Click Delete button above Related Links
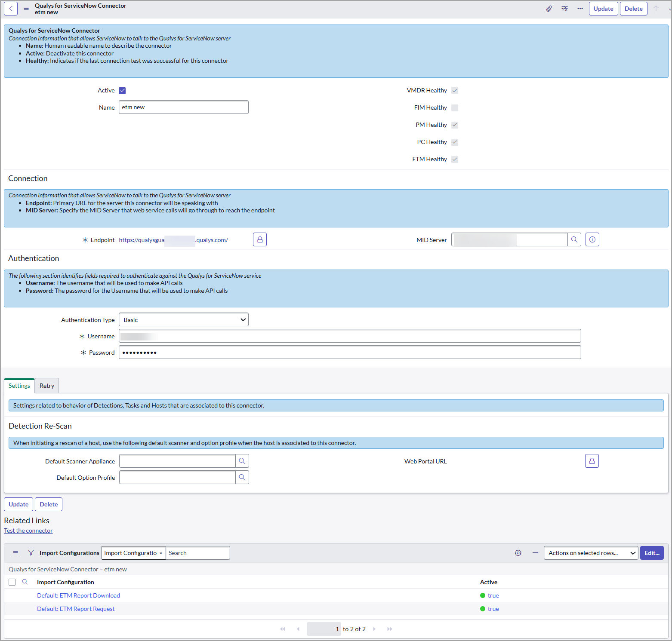 click(x=49, y=504)
